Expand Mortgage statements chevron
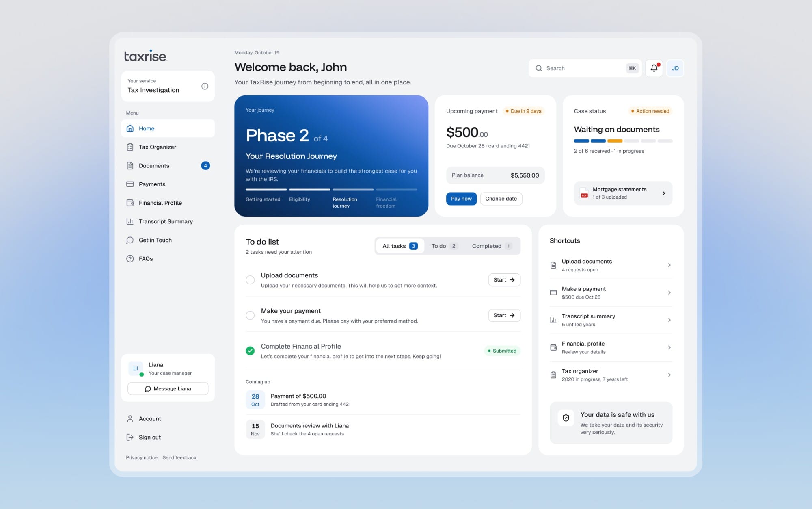The image size is (812, 509). (x=664, y=193)
